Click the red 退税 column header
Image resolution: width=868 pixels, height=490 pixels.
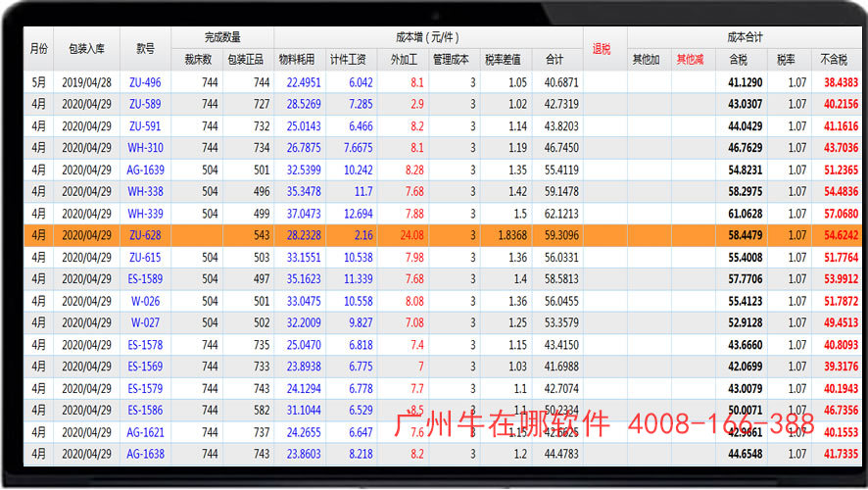(x=602, y=49)
